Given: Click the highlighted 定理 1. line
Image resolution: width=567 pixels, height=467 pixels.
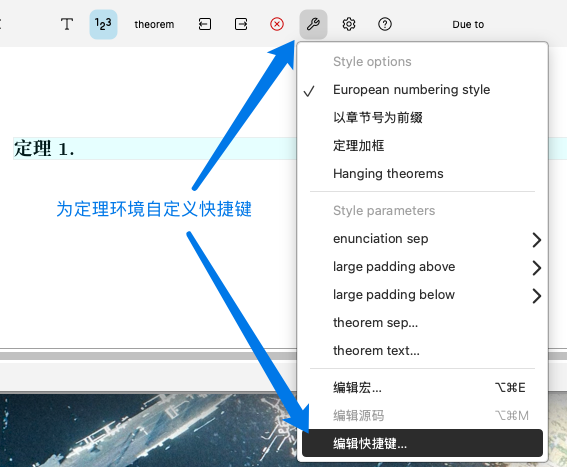Looking at the screenshot, I should tap(155, 148).
